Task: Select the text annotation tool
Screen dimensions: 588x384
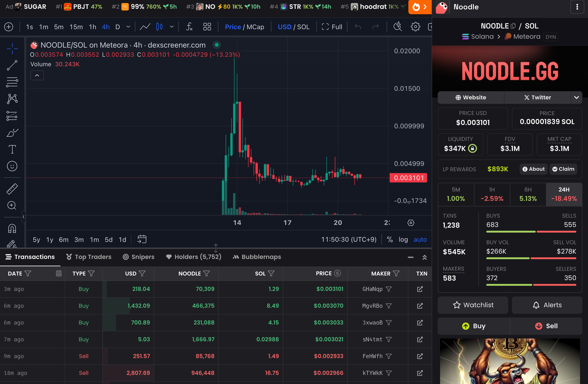Action: pyautogui.click(x=12, y=149)
